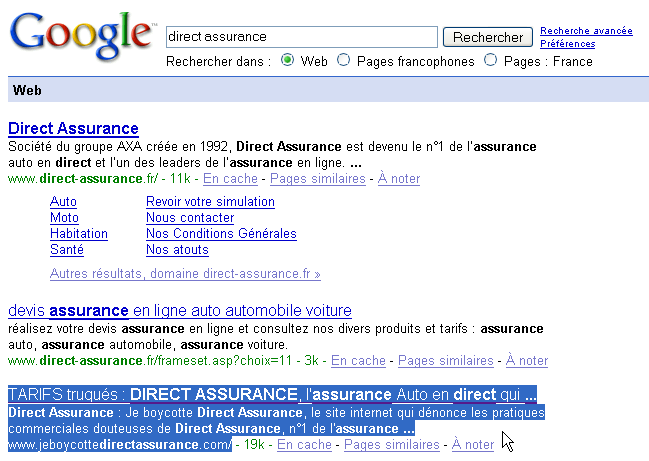Open 'Nous contacter' sitelink
The image size is (649, 461).
pos(190,218)
